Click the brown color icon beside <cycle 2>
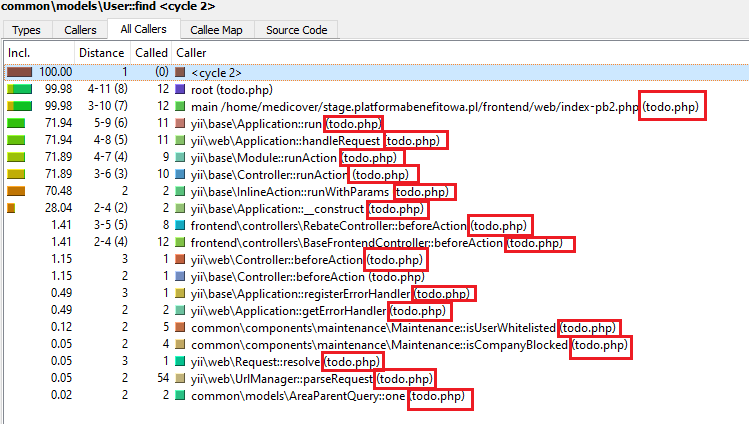749x424 pixels. click(x=180, y=73)
